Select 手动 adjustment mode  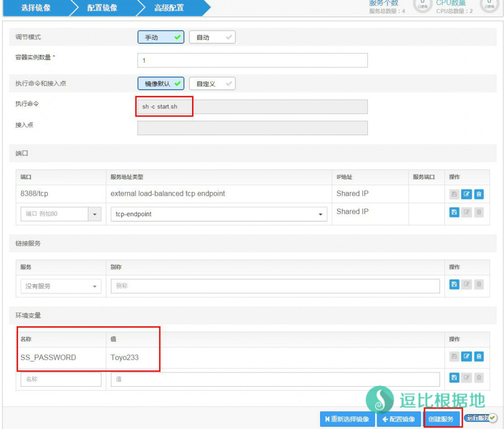[161, 37]
